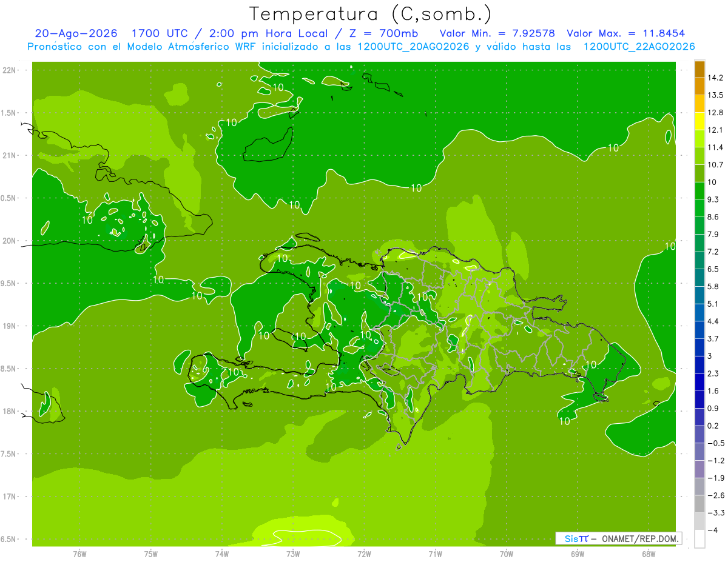Viewport: 728px width, 562px height.
Task: Pick the dark orange colorbar band above 14.2
Action: 699,69
